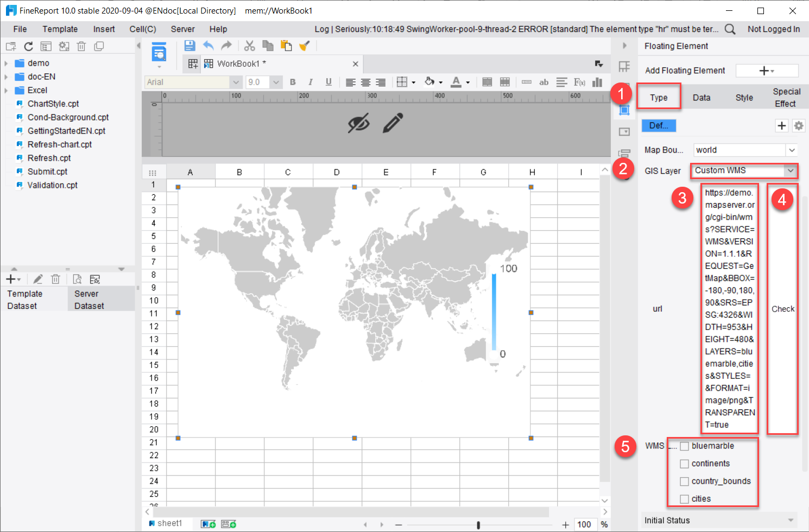This screenshot has height=532, width=809.
Task: Open the Server menu
Action: coord(182,29)
